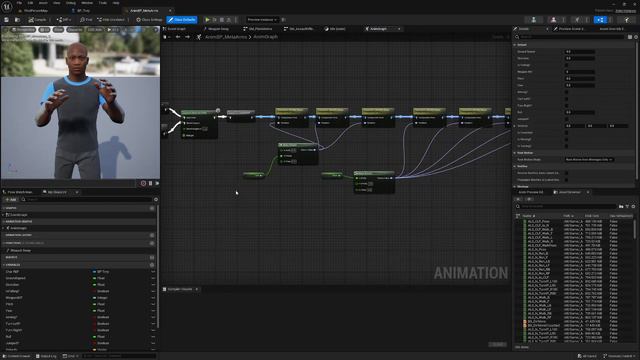640x360 pixels.
Task: Click the Ground Speed value field
Action: 580,51
